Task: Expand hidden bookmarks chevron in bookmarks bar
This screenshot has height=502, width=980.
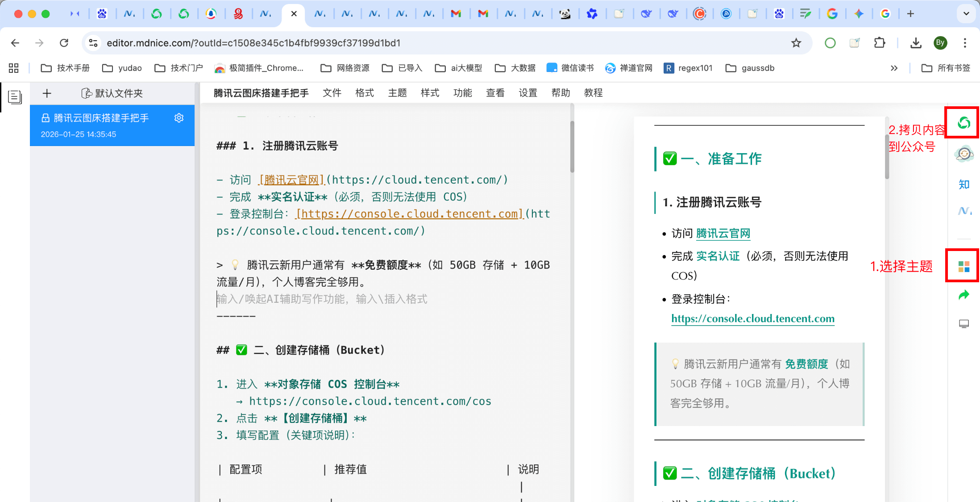Action: [894, 68]
